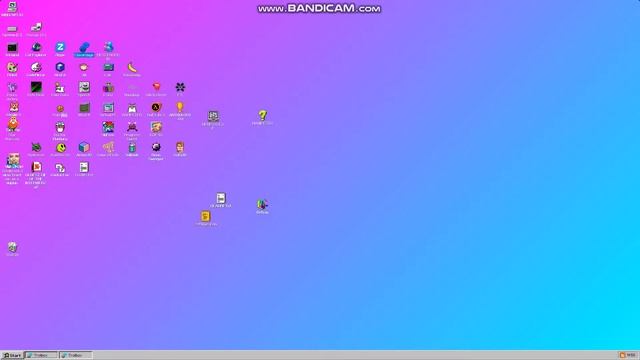Screen dimensions: 640x360
Task: Open the red gem desktop icon
Action: pos(156,87)
